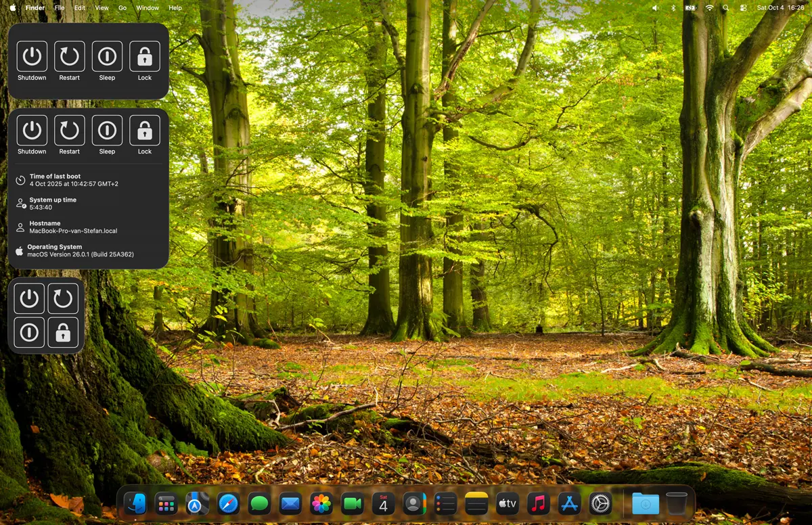Launch the Photos app from the Dock
The image size is (812, 525).
[321, 503]
